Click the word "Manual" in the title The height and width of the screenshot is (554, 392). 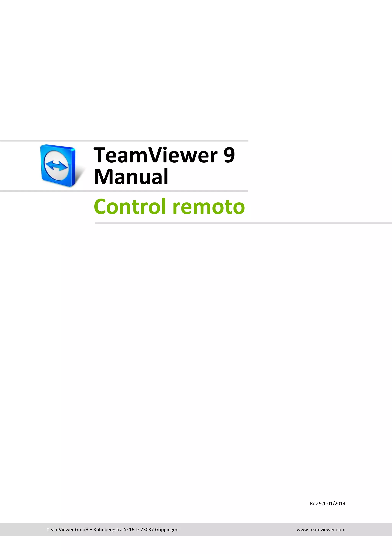coord(131,177)
